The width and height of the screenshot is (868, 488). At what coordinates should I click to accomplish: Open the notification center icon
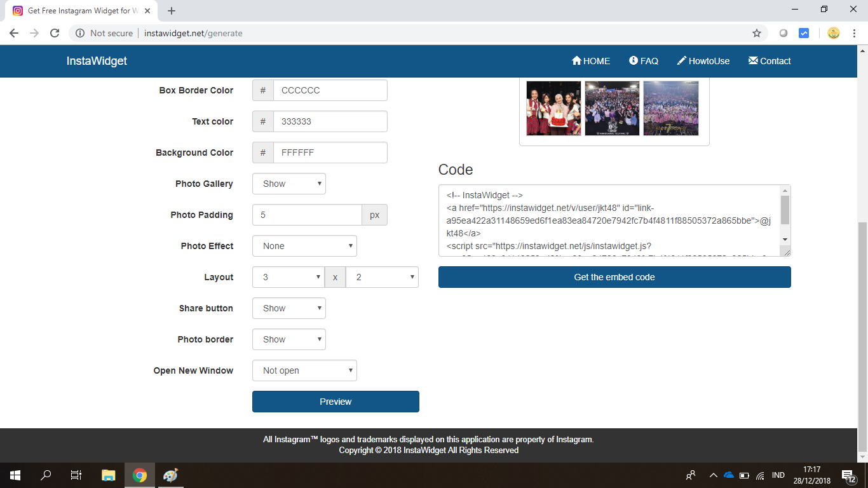tap(849, 475)
